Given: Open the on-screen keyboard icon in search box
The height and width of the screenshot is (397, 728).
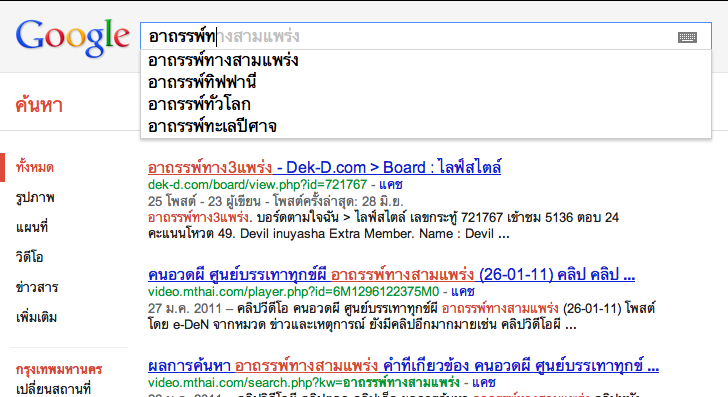Looking at the screenshot, I should 687,37.
